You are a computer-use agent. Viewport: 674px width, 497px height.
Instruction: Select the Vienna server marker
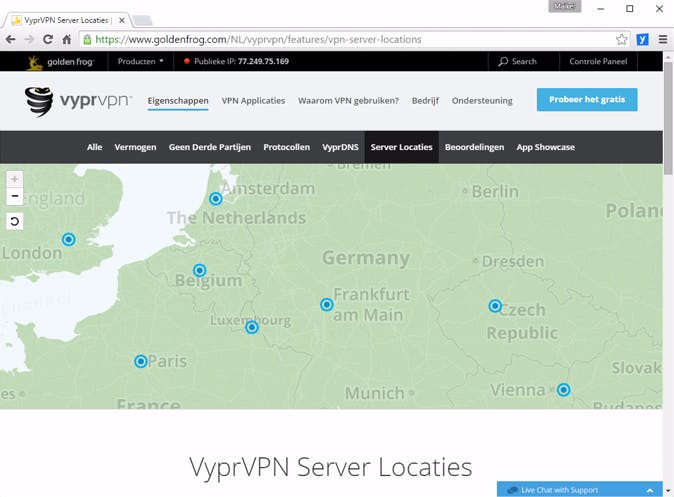click(x=564, y=390)
